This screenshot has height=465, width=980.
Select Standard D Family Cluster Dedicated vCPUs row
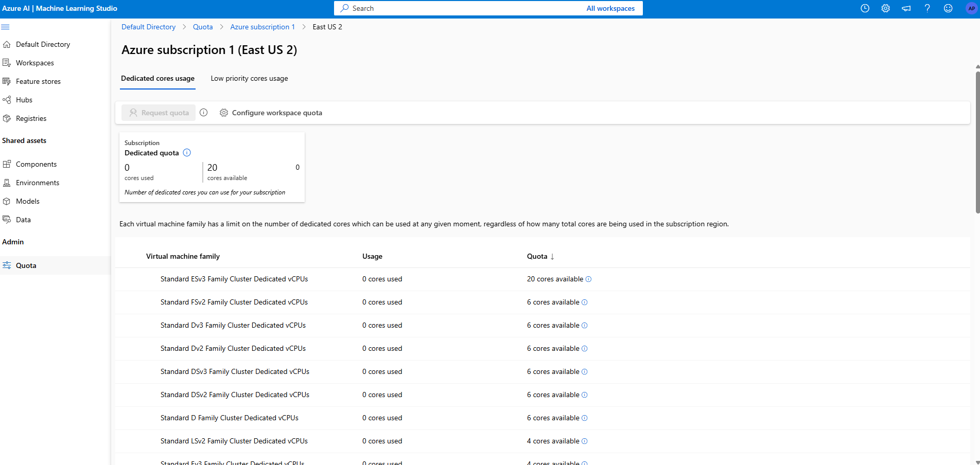(x=542, y=418)
